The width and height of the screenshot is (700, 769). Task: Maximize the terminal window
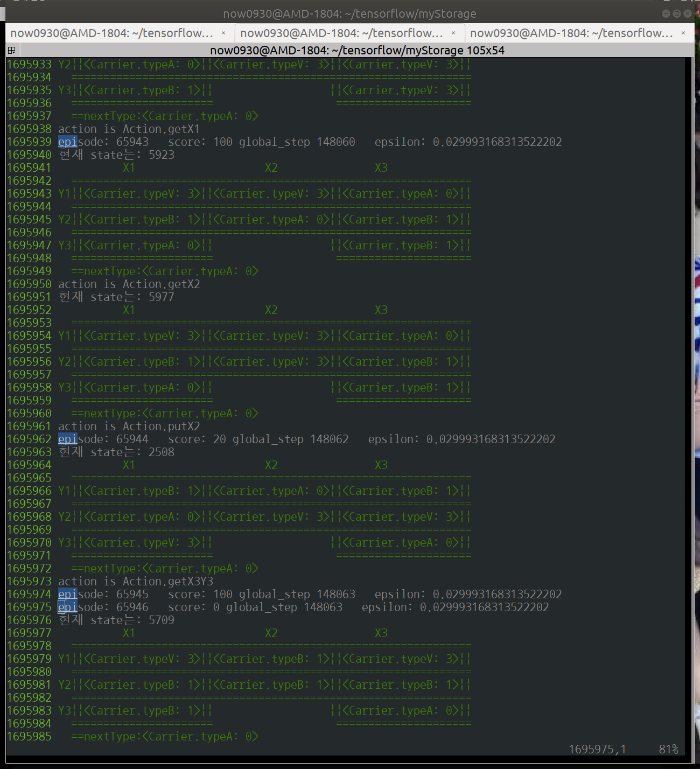click(677, 13)
